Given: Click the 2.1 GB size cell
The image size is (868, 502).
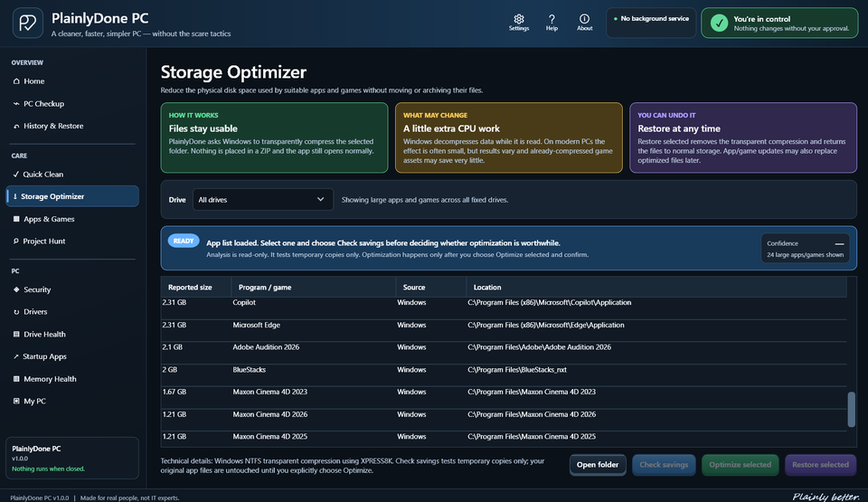Looking at the screenshot, I should tap(172, 347).
